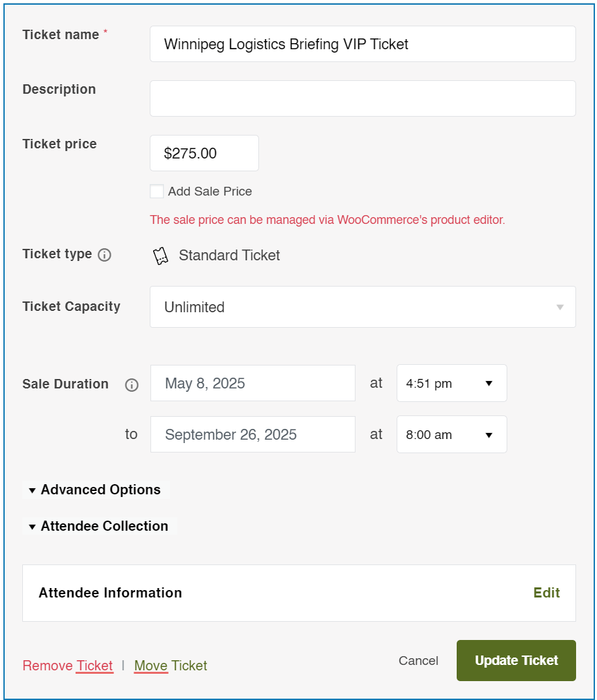Expand the Attendee Collection section
The image size is (597, 700).
click(x=100, y=526)
